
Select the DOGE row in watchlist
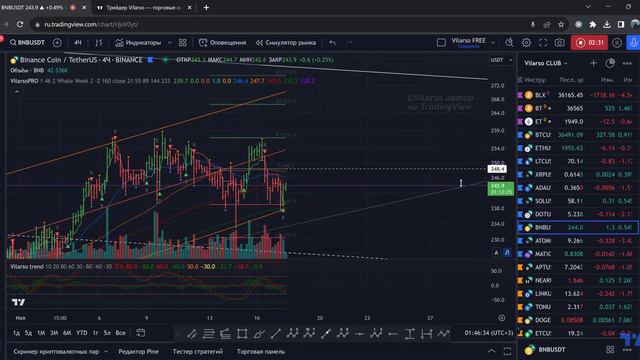(x=578, y=320)
